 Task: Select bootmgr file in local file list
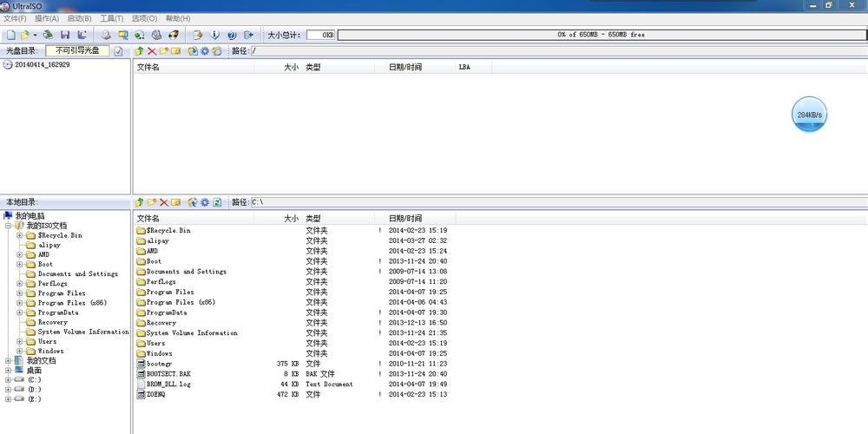(160, 364)
